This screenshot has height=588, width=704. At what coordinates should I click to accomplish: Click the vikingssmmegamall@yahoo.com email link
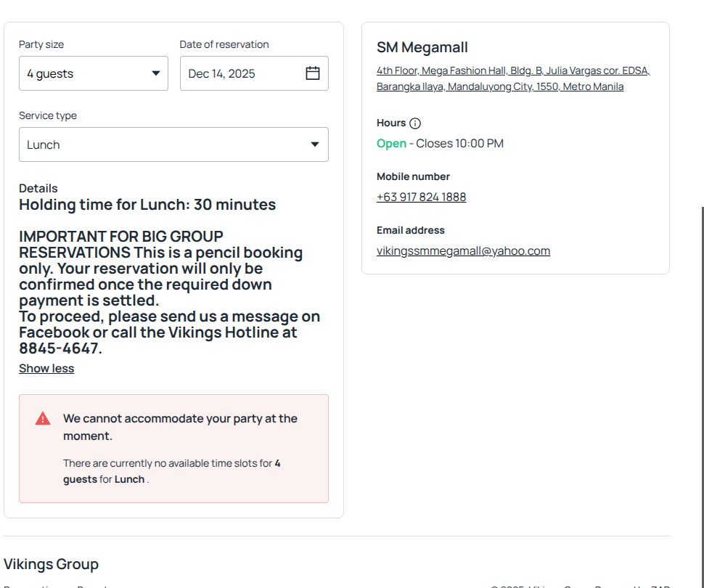point(463,251)
